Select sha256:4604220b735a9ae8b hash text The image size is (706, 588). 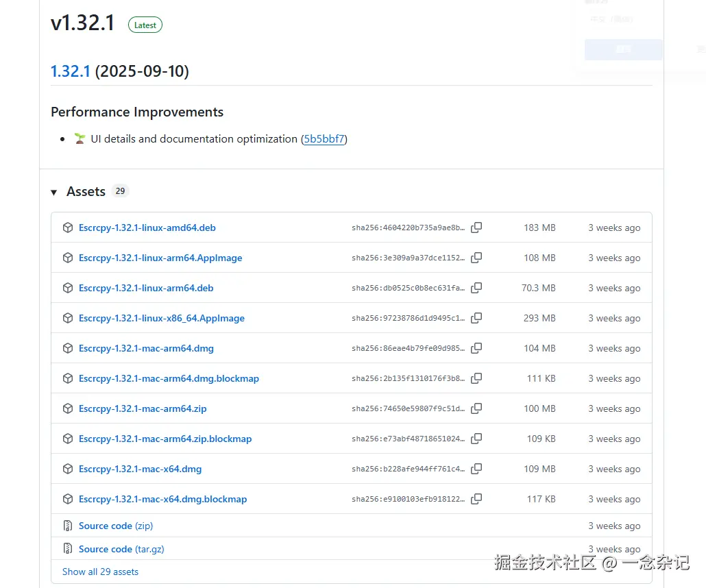408,228
